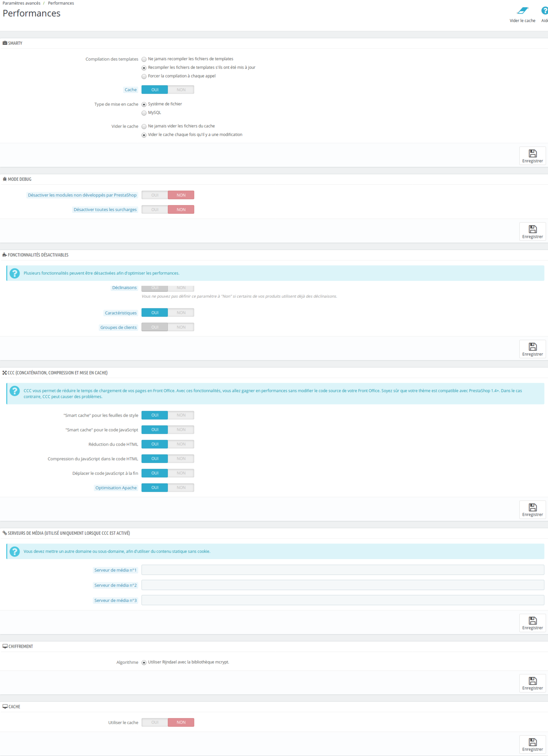Focus the Serveur de média n°2 field
Image resolution: width=548 pixels, height=756 pixels.
[x=342, y=585]
